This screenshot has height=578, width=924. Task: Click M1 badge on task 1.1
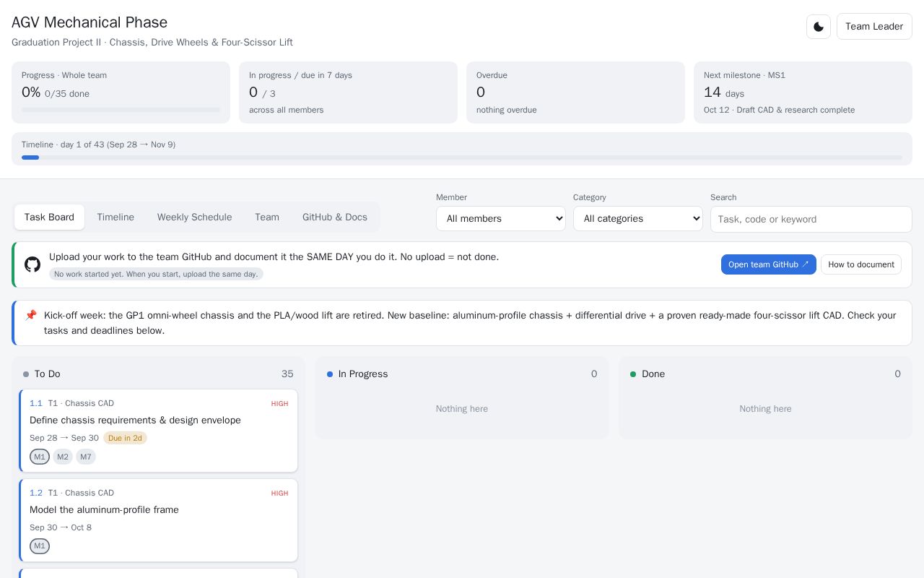coord(40,457)
